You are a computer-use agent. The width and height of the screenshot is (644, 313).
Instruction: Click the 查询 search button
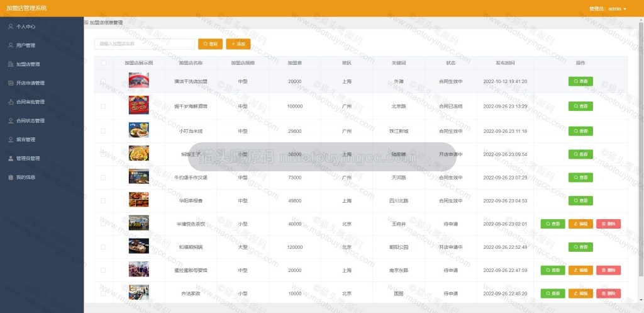[210, 43]
